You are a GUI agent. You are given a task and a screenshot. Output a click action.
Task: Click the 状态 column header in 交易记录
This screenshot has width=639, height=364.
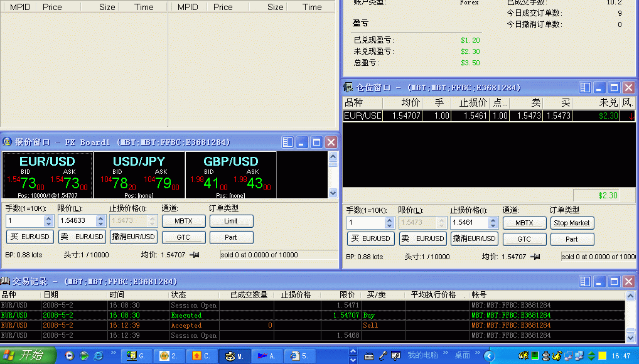(x=194, y=295)
